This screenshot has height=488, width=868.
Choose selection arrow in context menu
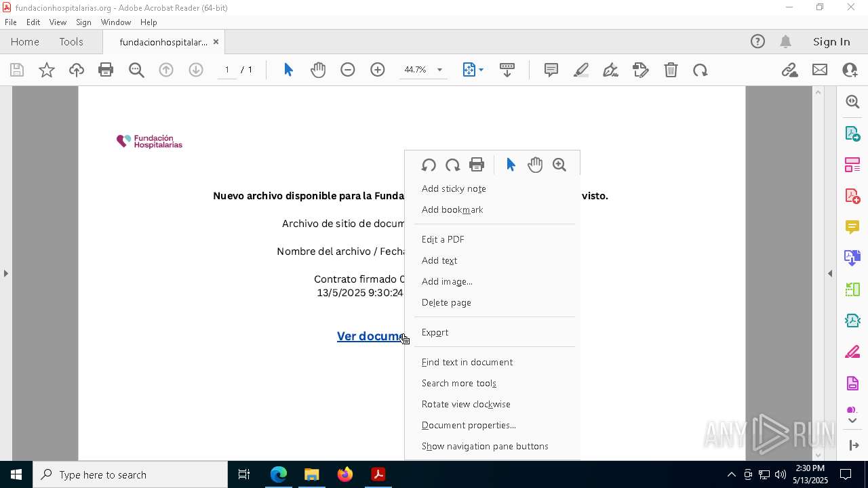(511, 165)
